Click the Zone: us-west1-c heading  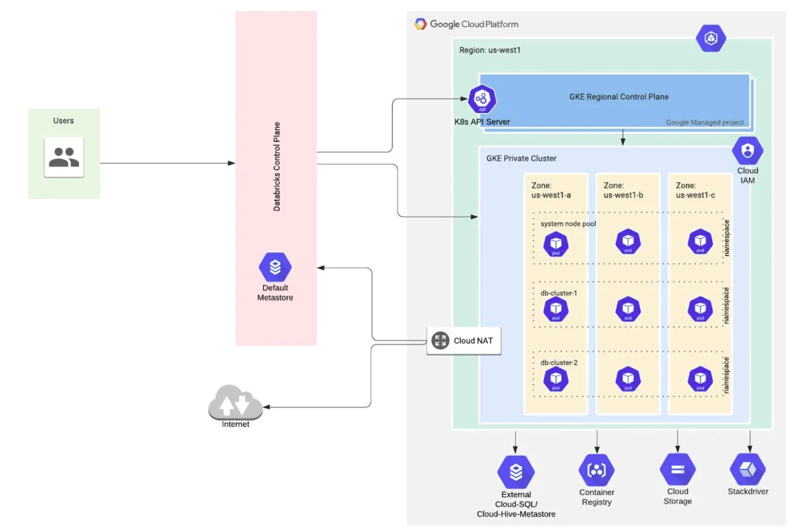pyautogui.click(x=695, y=190)
